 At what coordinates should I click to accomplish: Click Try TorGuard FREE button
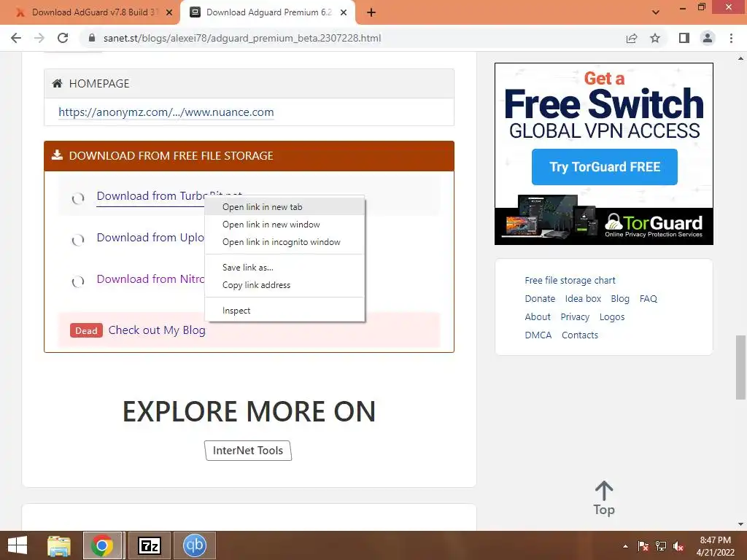click(604, 167)
